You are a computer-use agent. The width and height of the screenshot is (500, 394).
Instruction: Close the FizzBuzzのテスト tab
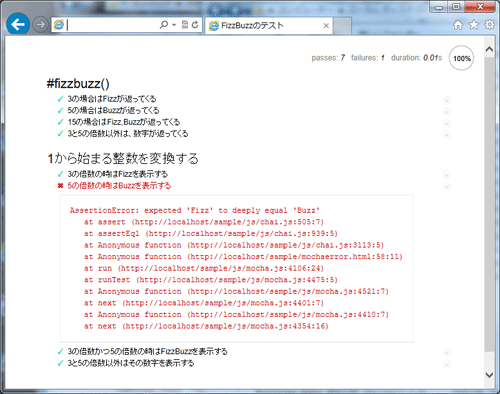point(326,26)
